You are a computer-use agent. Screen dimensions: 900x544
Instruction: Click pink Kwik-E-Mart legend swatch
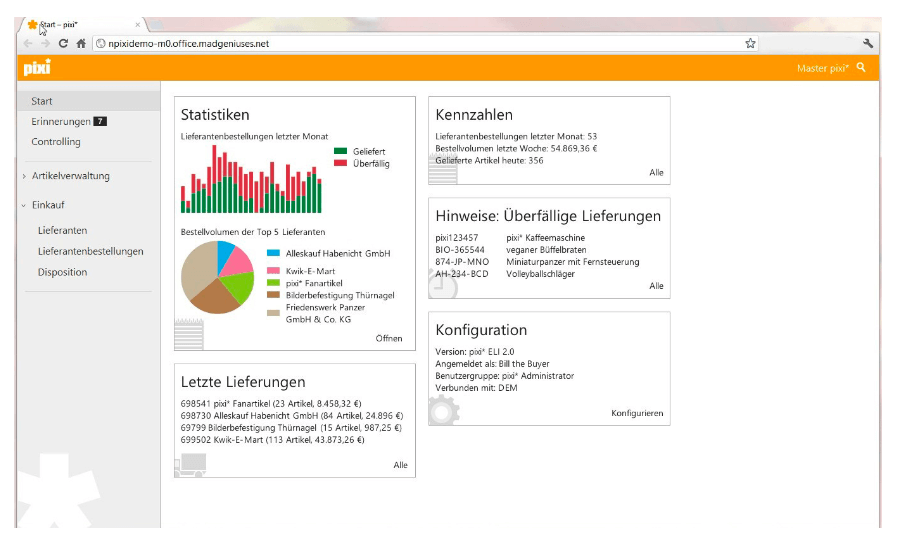[273, 271]
